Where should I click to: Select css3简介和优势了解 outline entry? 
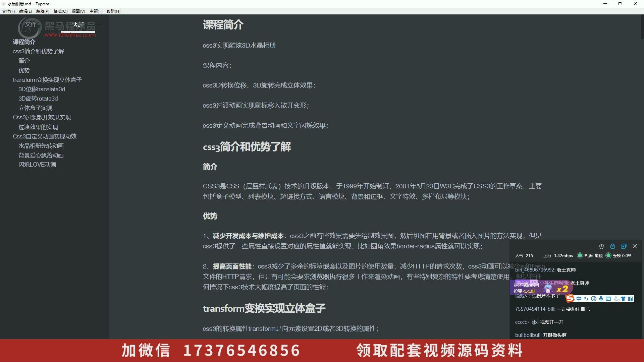tap(38, 51)
